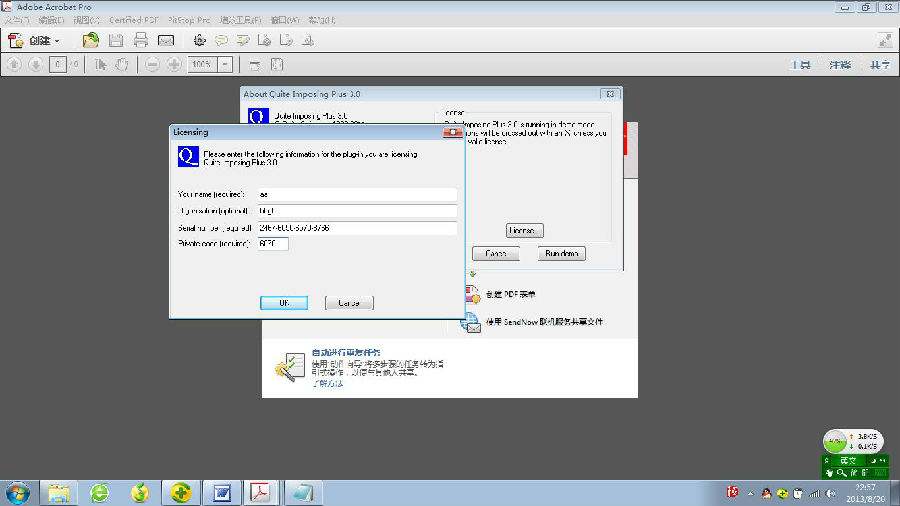The height and width of the screenshot is (506, 900).
Task: Click the zoom in plus button
Action: (174, 65)
